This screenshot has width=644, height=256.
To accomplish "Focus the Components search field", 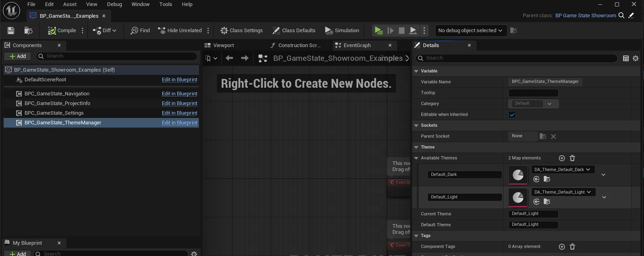I will tap(117, 56).
